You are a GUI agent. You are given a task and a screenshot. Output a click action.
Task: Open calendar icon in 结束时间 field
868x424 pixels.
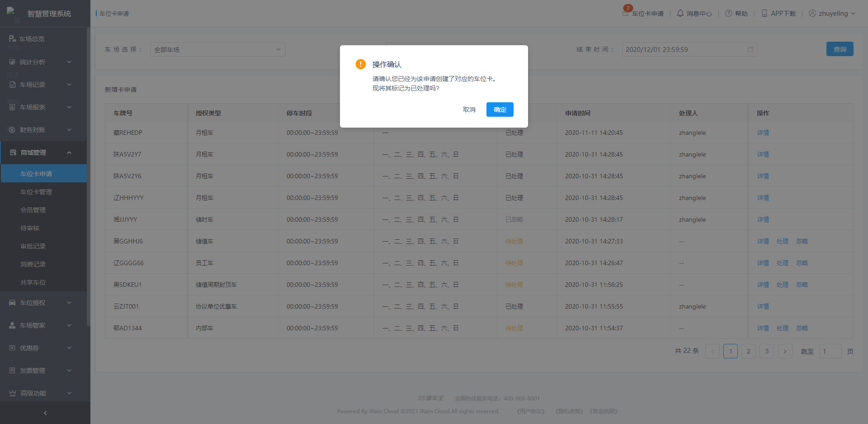click(x=750, y=49)
